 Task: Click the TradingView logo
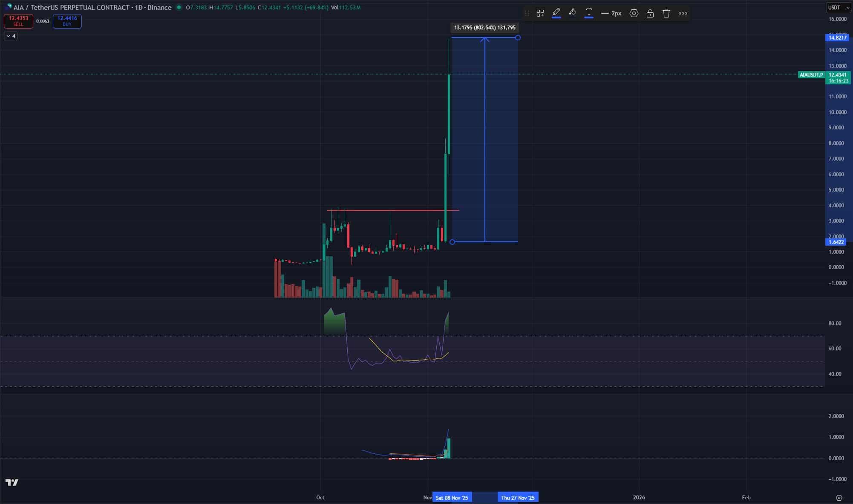click(x=12, y=482)
